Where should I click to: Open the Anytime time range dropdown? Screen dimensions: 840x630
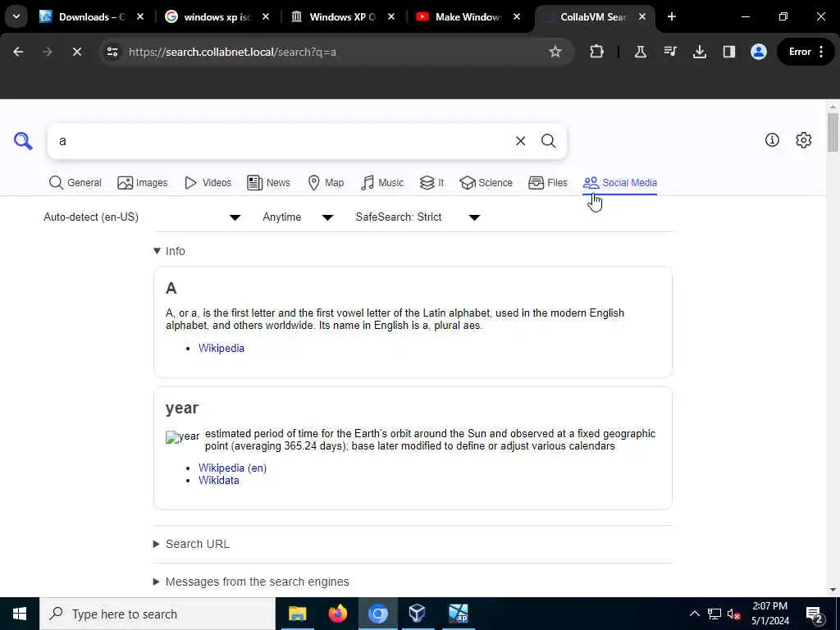click(298, 217)
